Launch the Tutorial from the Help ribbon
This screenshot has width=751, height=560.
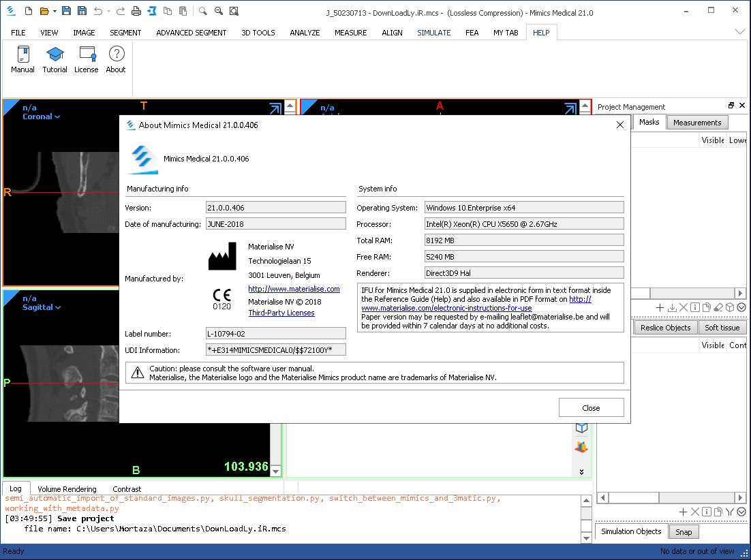(55, 59)
